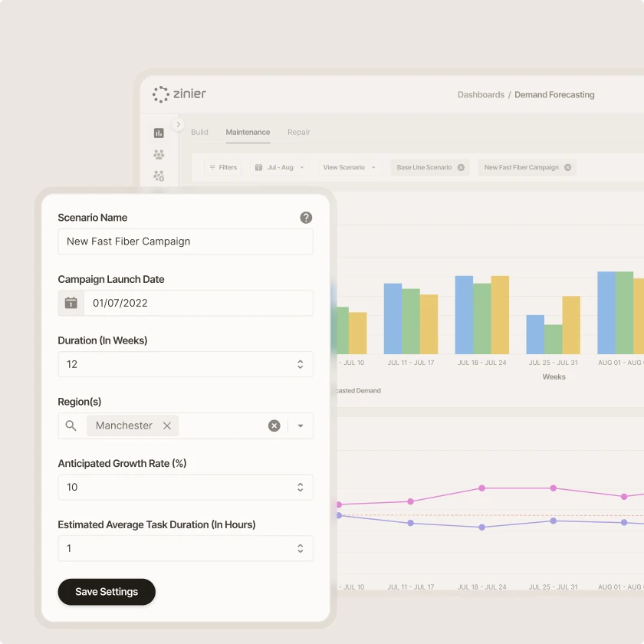Screen dimensions: 644x644
Task: Remove the Base Line Scenario chip
Action: pos(461,168)
